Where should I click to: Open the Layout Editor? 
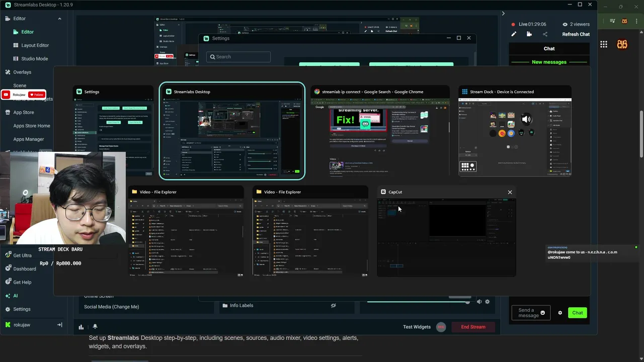(35, 45)
